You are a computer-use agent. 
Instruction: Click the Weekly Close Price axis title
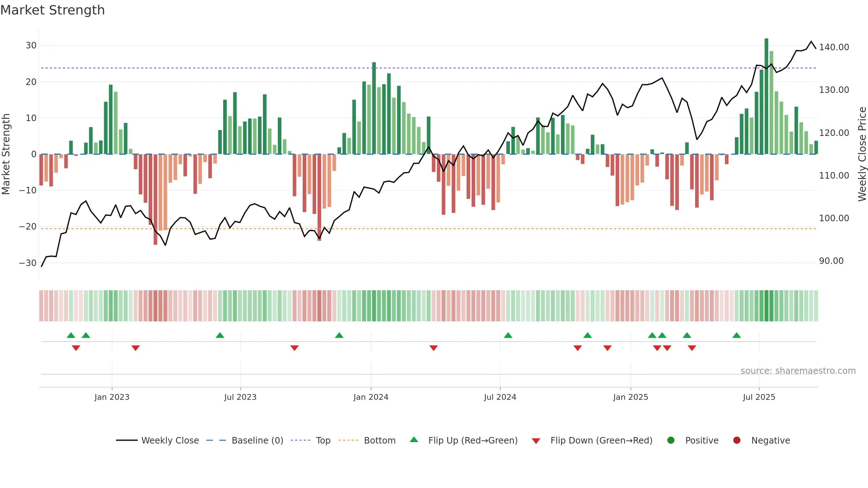(x=862, y=154)
